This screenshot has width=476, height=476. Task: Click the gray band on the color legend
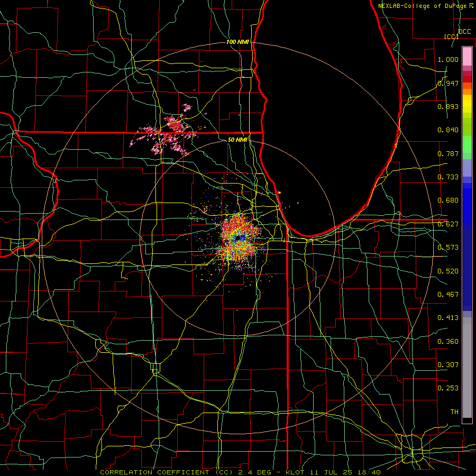point(467,368)
